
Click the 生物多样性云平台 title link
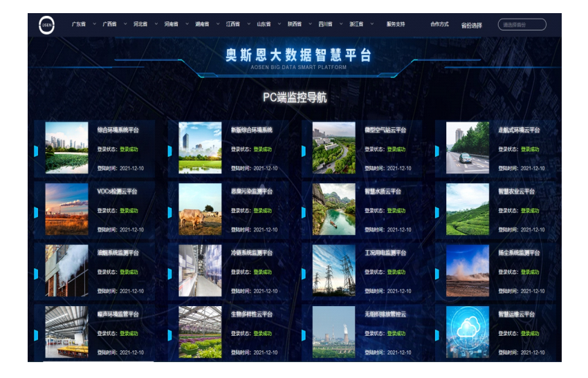click(x=251, y=314)
